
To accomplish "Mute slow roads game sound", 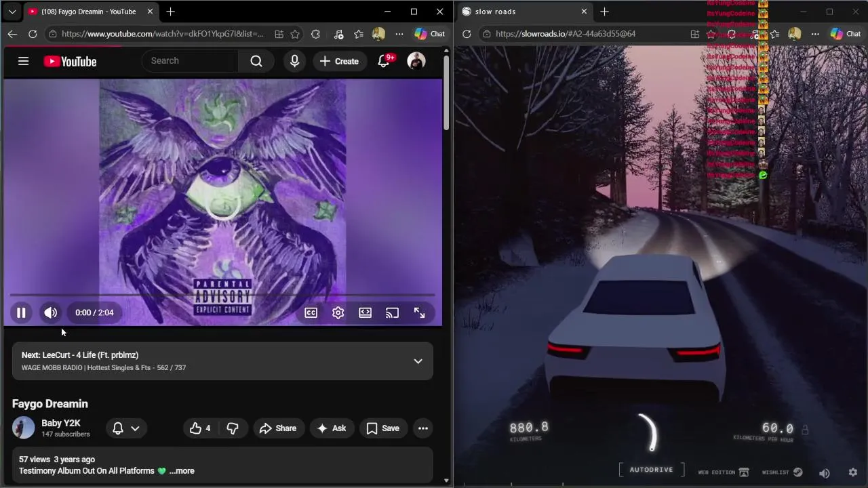I will tap(825, 473).
